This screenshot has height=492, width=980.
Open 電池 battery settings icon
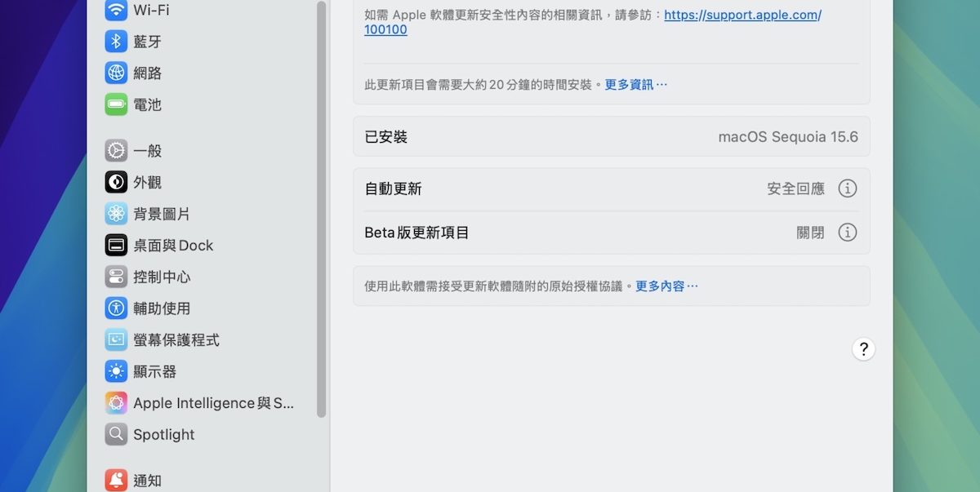coord(116,104)
